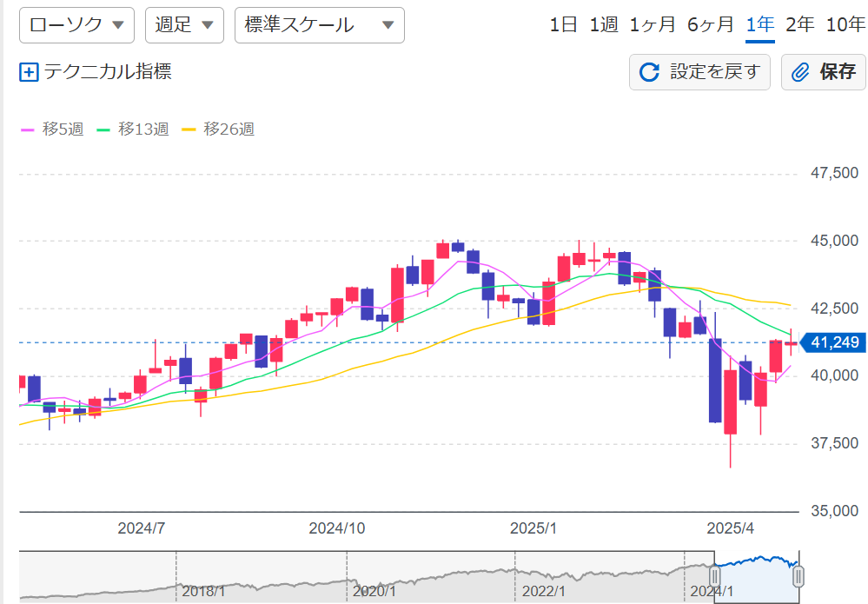The image size is (868, 604).
Task: Click the 設定を戻す reset button
Action: (x=699, y=72)
